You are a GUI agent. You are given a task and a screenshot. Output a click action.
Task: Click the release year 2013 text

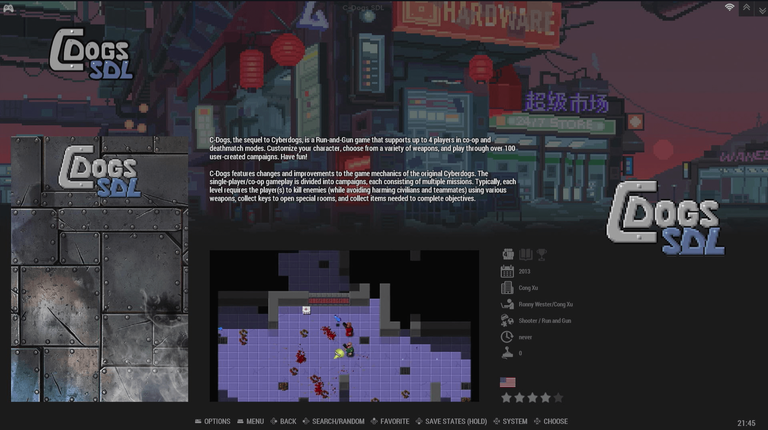click(x=524, y=271)
